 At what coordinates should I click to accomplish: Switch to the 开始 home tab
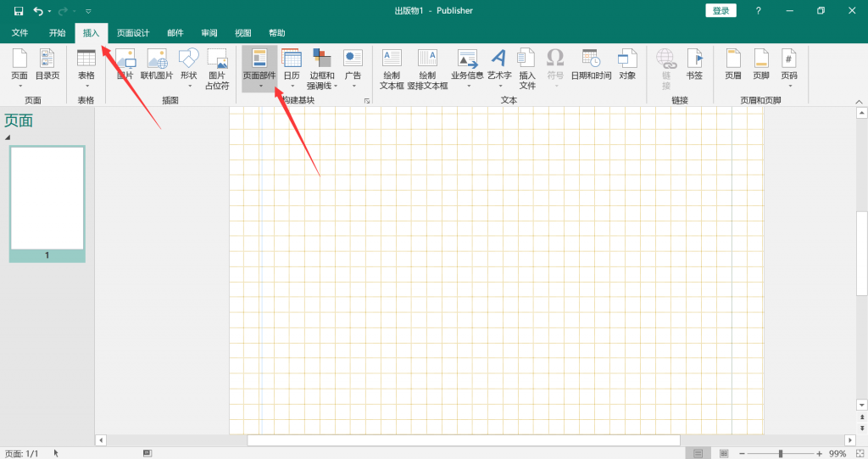point(57,33)
